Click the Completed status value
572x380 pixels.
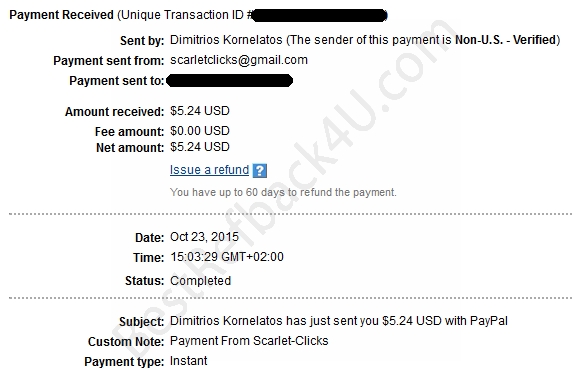pyautogui.click(x=201, y=280)
